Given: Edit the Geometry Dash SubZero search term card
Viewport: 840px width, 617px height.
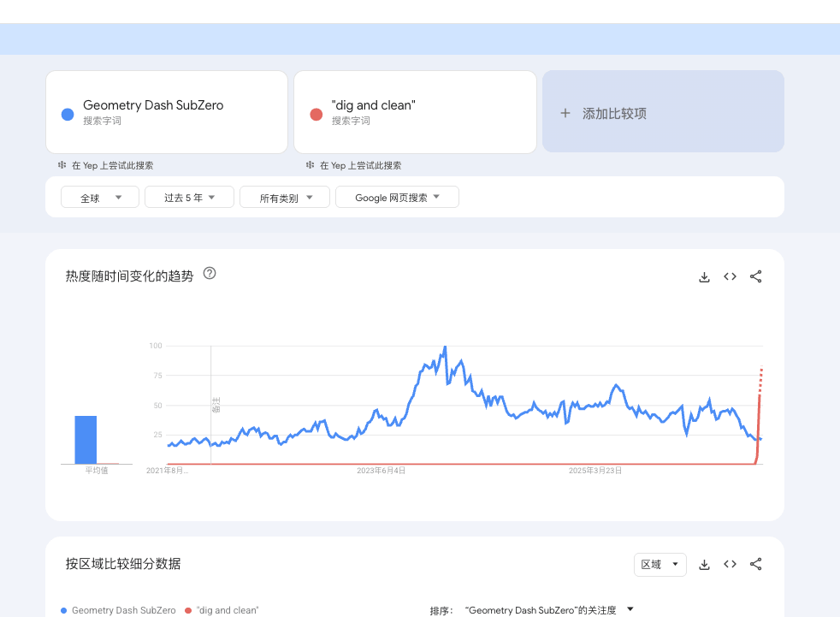Looking at the screenshot, I should coord(167,112).
